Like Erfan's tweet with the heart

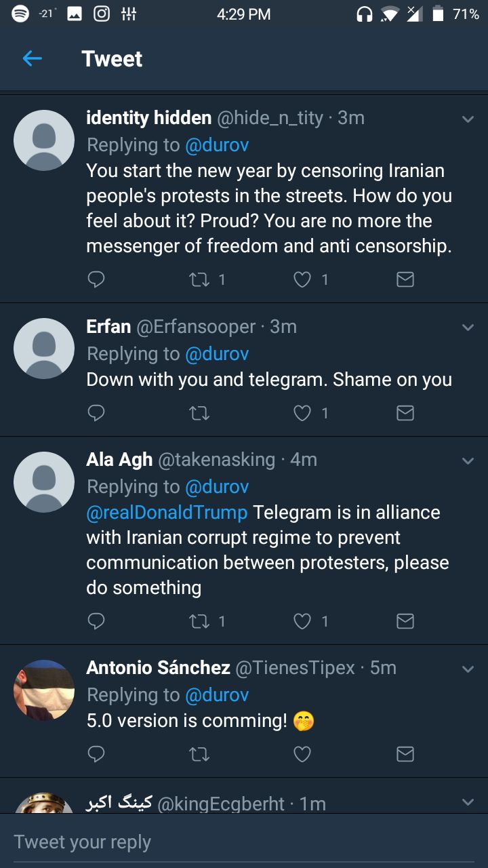click(302, 413)
